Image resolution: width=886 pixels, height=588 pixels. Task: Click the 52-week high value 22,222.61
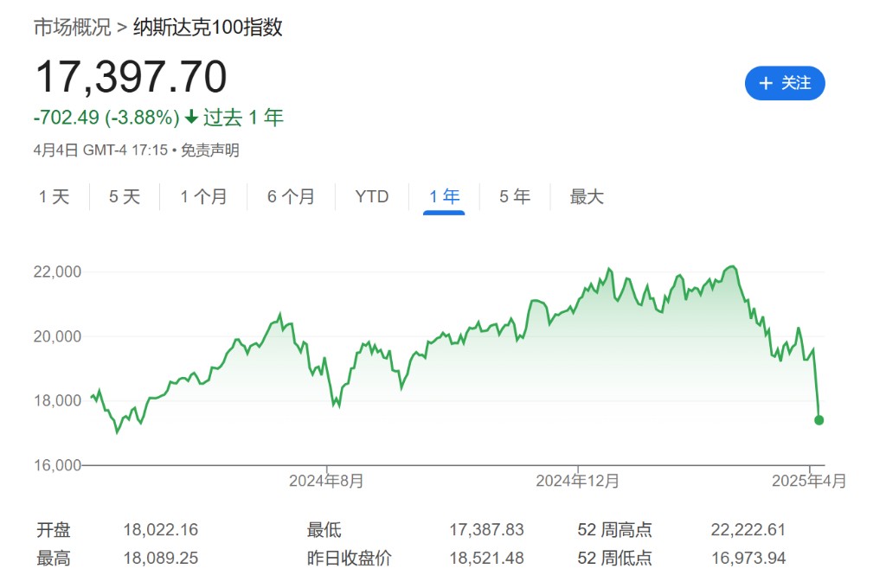pos(748,530)
